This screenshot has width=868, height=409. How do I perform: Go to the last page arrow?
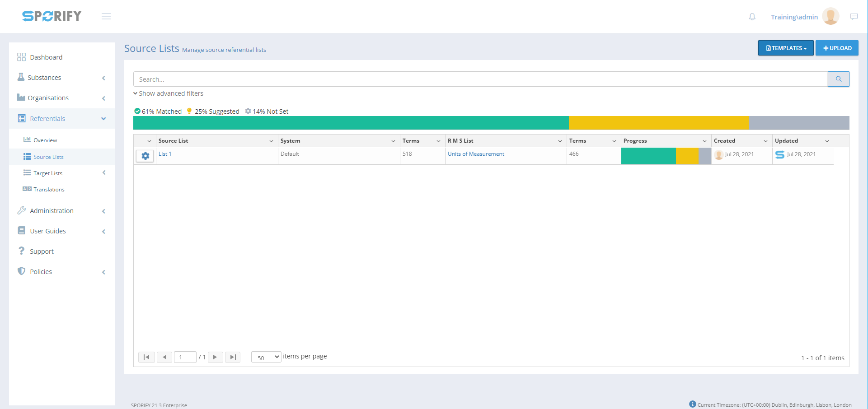[233, 357]
